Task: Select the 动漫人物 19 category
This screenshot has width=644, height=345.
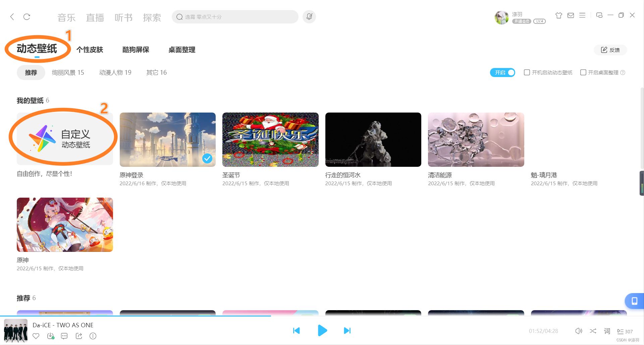Action: [x=115, y=73]
